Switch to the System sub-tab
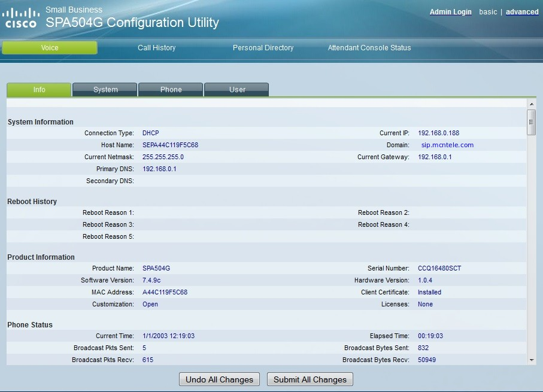 (x=105, y=90)
